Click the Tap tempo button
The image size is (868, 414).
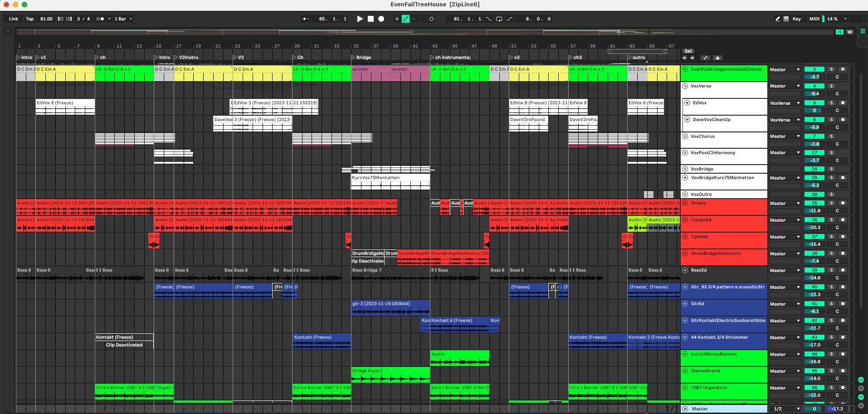[29, 19]
